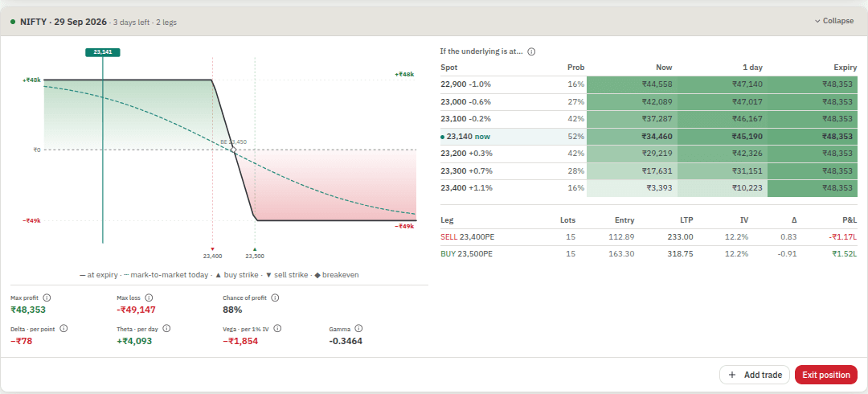Click the Vega value −₹1,854

click(240, 341)
